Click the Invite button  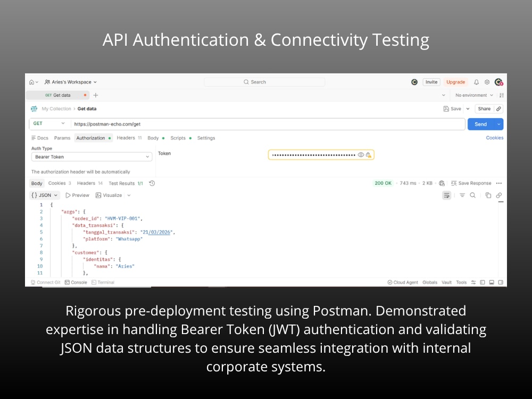(x=431, y=82)
